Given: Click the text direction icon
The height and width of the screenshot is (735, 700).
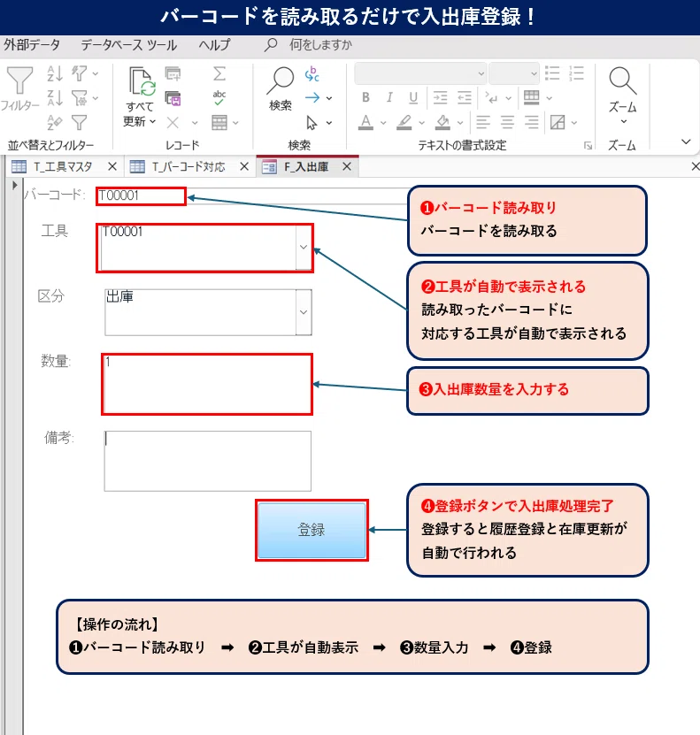Looking at the screenshot, I should (491, 97).
